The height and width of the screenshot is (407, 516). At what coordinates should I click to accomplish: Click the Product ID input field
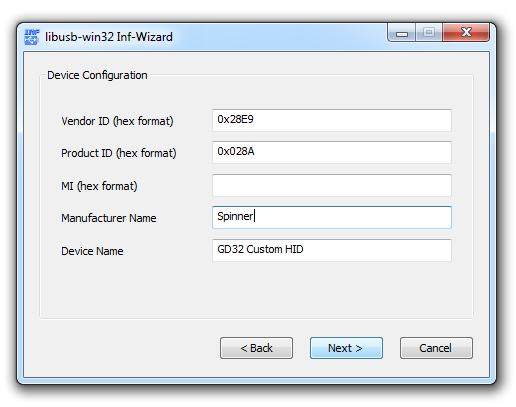click(332, 152)
